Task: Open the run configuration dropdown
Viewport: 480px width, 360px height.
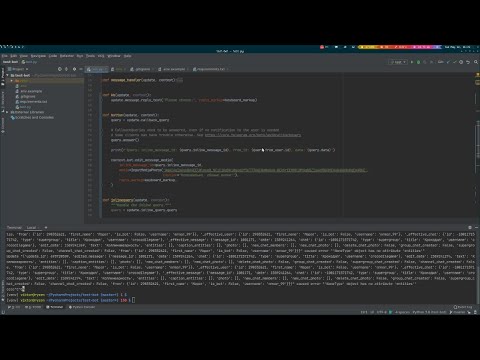Action: tap(398, 62)
